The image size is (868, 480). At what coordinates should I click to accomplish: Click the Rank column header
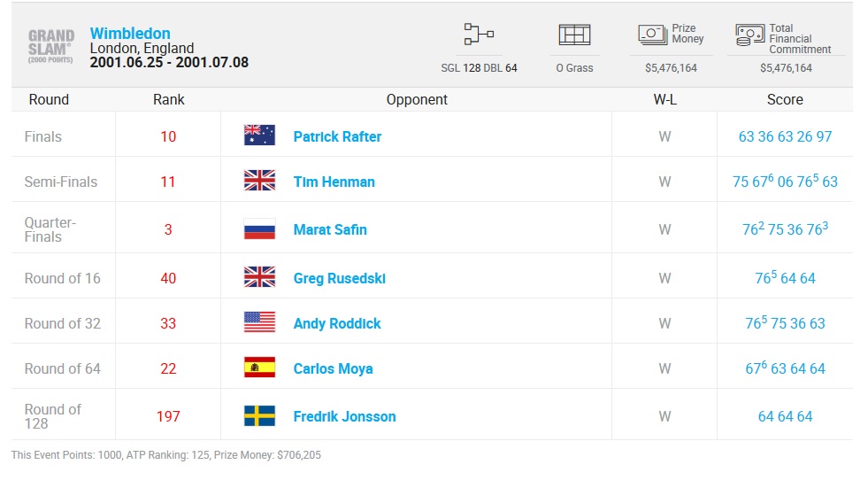click(168, 100)
